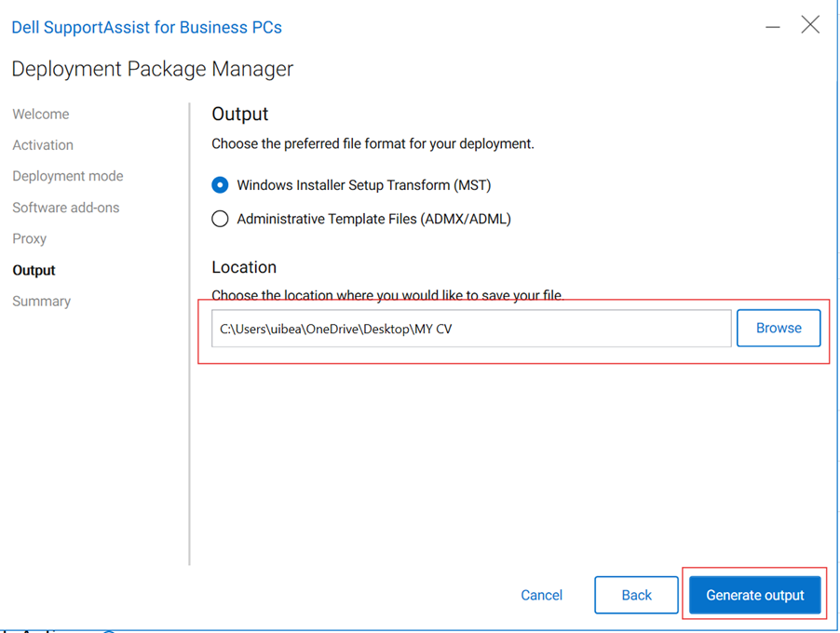Choose the Administrative Template Files (ADMX/ADML) option
The height and width of the screenshot is (633, 840).
point(220,218)
